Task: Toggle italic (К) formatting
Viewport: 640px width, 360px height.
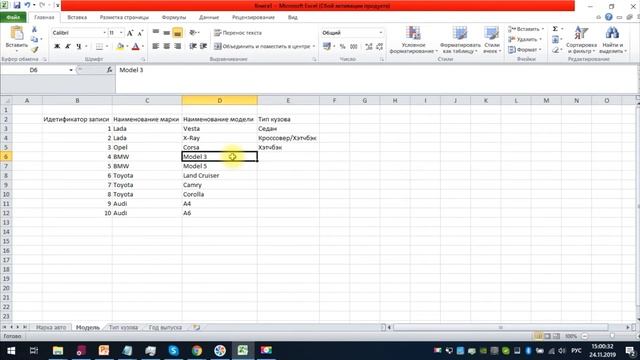Action: point(68,47)
